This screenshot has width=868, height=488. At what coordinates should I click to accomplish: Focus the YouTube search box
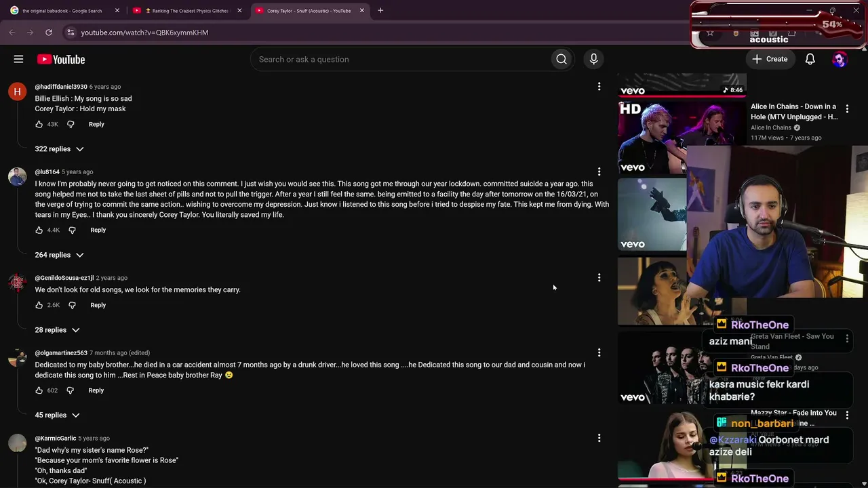coord(400,59)
